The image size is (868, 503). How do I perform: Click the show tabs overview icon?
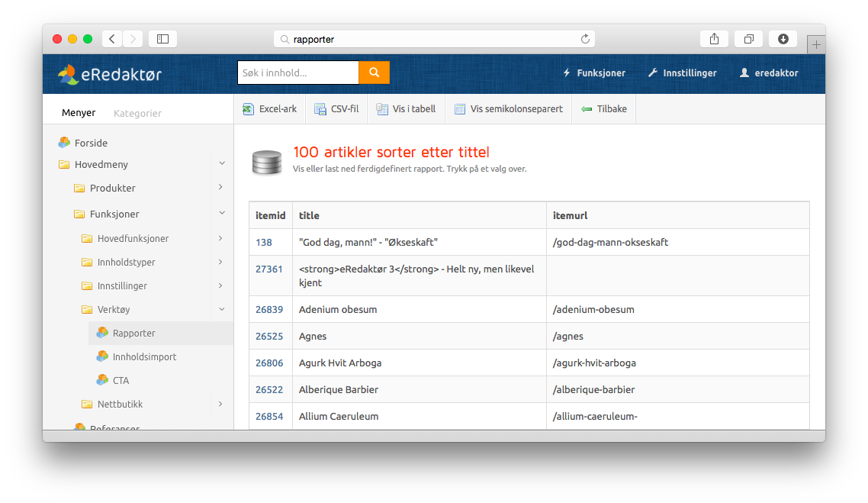(x=748, y=39)
